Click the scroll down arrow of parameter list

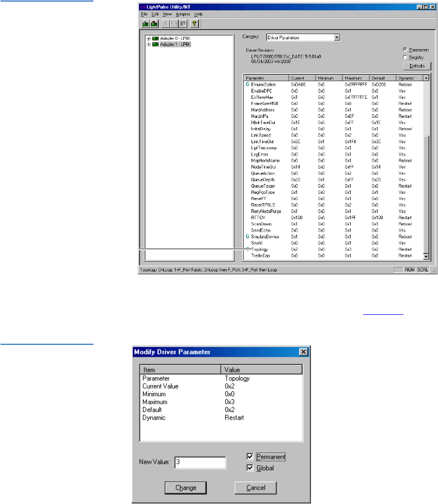426,256
